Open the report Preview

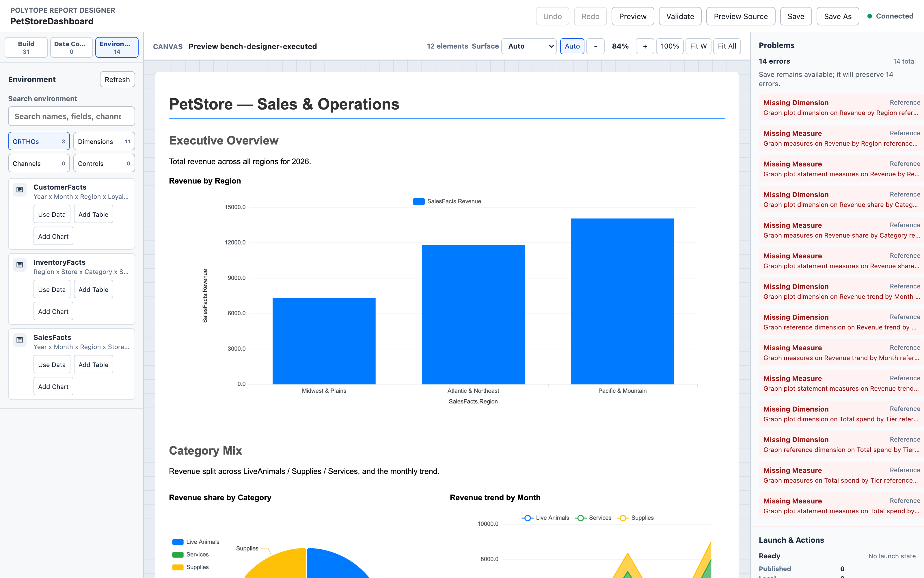[633, 16]
